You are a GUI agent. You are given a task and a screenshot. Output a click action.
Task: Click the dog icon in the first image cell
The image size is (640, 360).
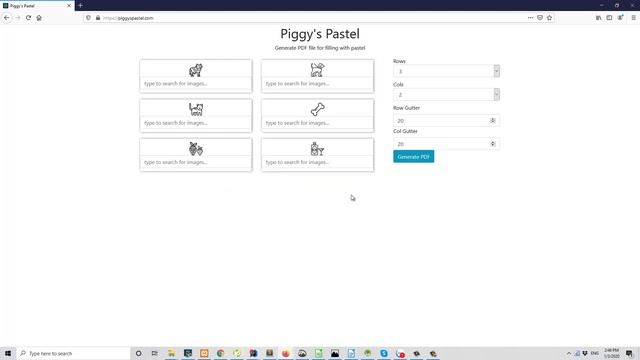point(196,70)
